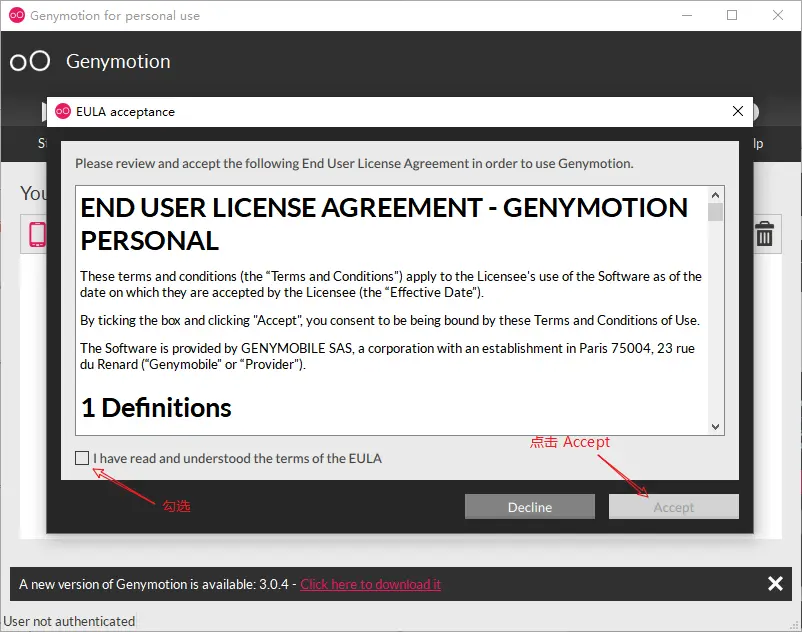
Task: Click the 'Please review and accept' instruction text
Action: (354, 164)
